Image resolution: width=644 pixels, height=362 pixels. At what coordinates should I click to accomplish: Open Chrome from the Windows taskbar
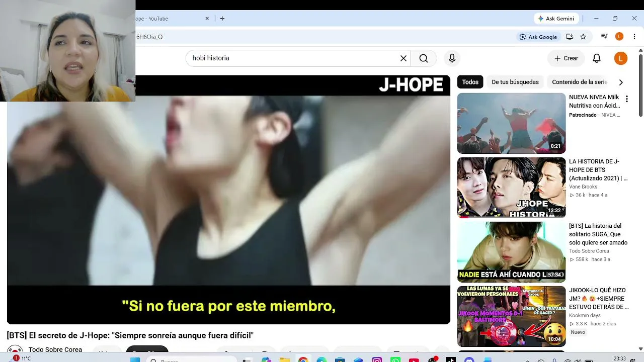303,359
